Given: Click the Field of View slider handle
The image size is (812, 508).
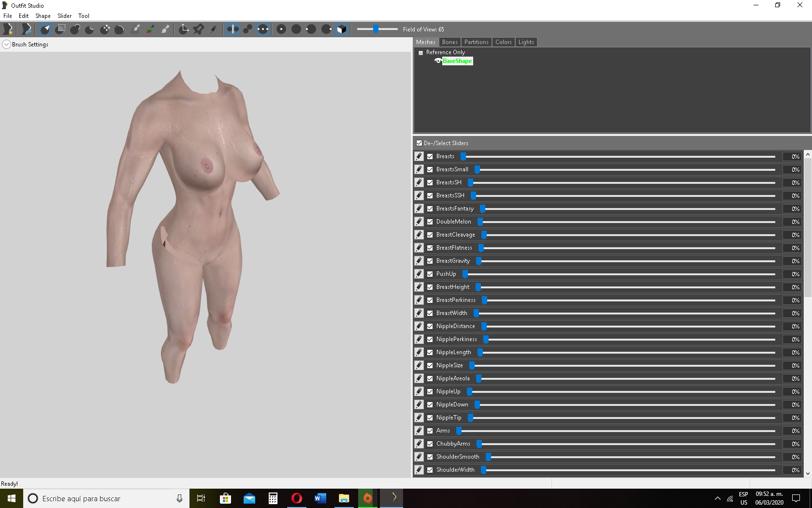Looking at the screenshot, I should 376,29.
